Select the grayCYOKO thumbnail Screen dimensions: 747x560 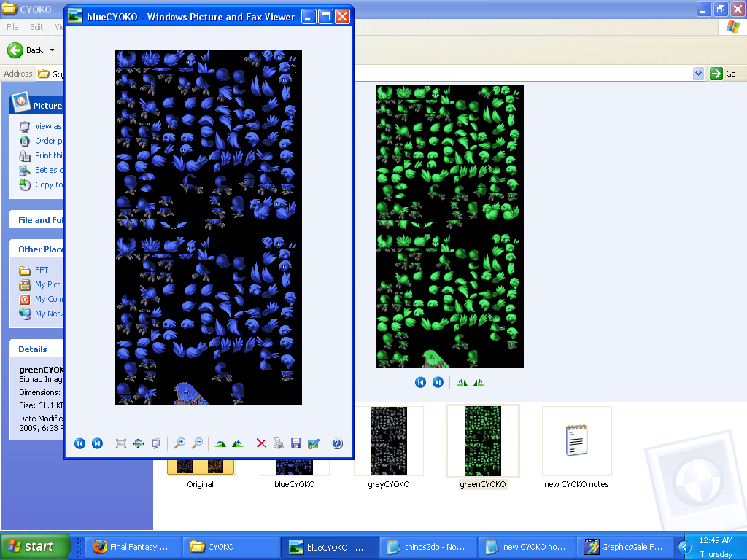click(389, 441)
